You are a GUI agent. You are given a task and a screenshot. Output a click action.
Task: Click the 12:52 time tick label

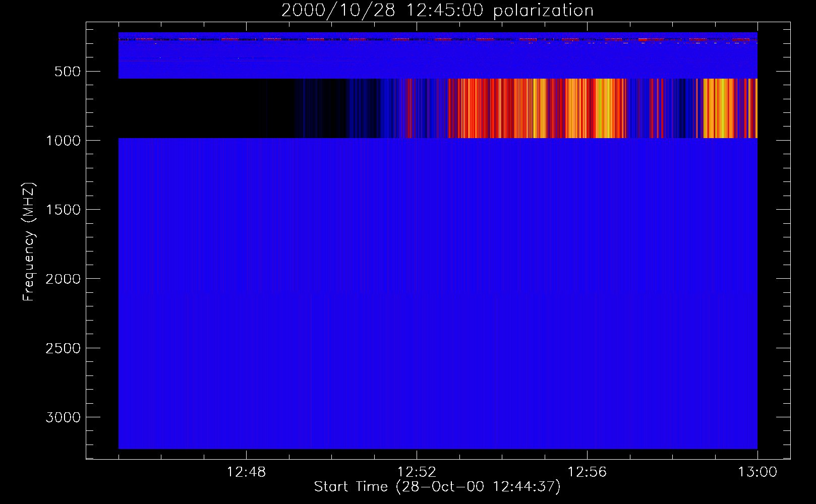(417, 472)
